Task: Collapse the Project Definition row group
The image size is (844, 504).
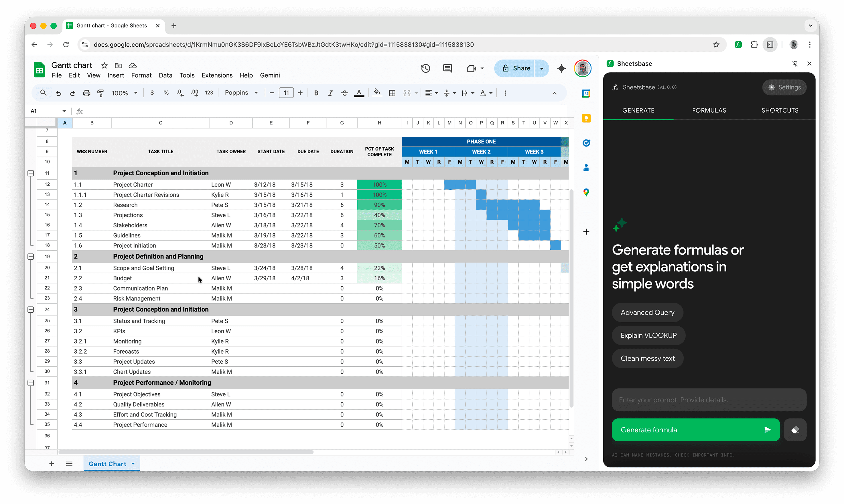Action: [x=31, y=256]
